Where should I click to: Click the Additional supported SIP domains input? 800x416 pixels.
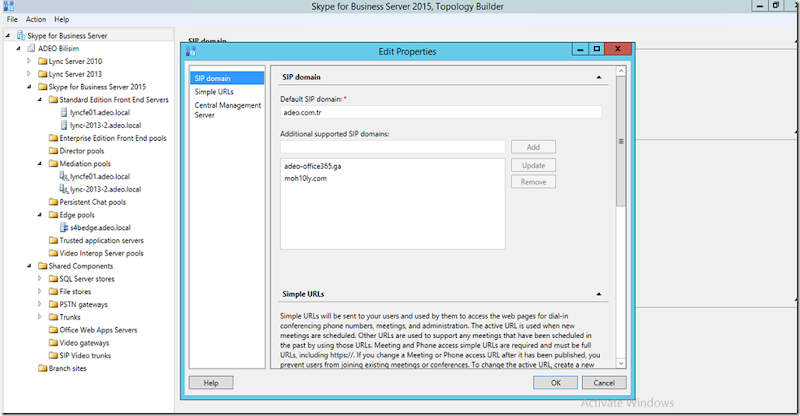(x=393, y=147)
